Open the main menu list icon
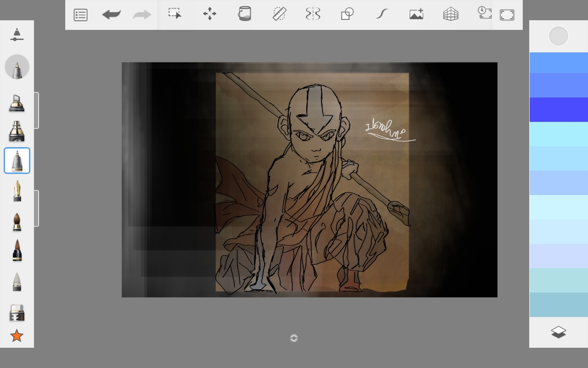This screenshot has width=588, height=368. (80, 15)
